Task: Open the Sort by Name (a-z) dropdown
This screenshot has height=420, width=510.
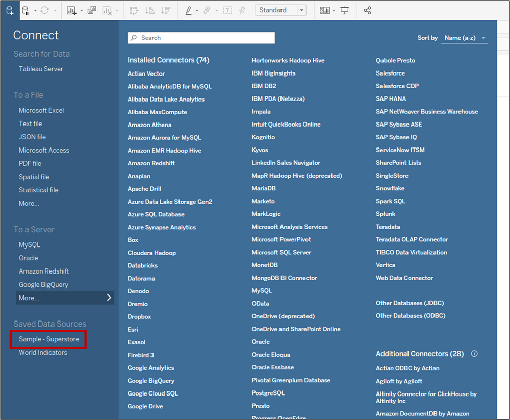Action: 464,38
